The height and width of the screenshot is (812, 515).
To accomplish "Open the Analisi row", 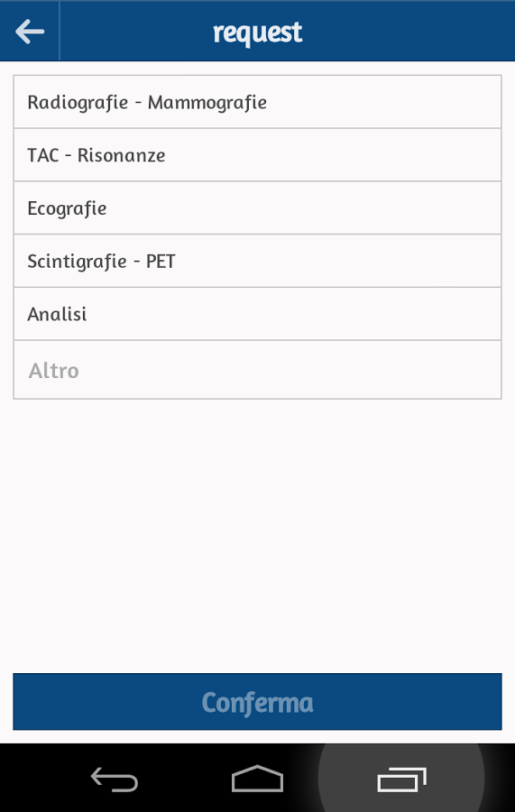I will pyautogui.click(x=257, y=314).
